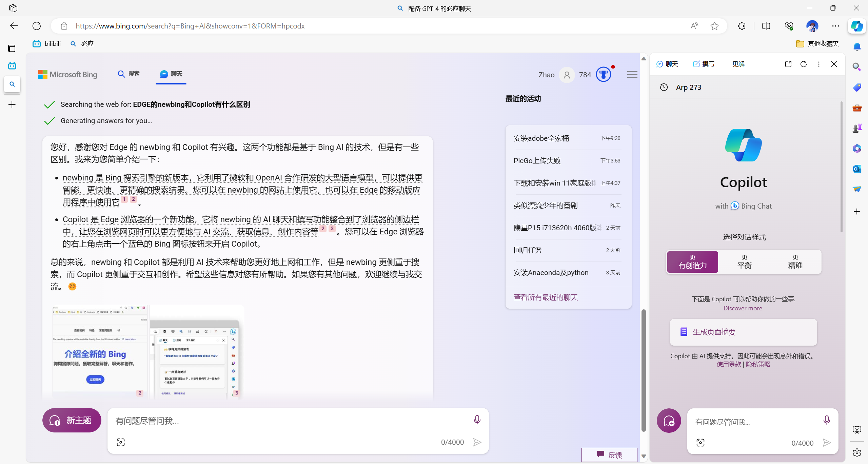Switch to the 撰写 tab in Copilot sidebar
Viewport: 868px width, 464px height.
click(704, 64)
